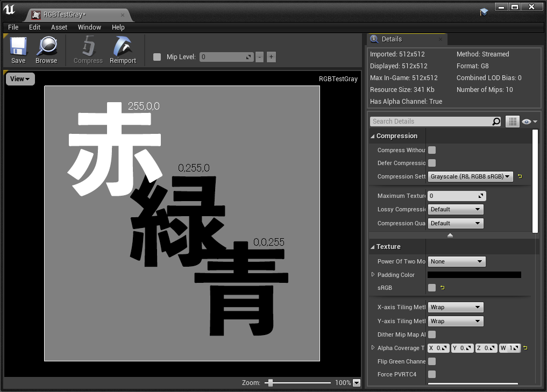The width and height of the screenshot is (547, 392).
Task: Collapse advanced compression options arrow
Action: click(450, 236)
